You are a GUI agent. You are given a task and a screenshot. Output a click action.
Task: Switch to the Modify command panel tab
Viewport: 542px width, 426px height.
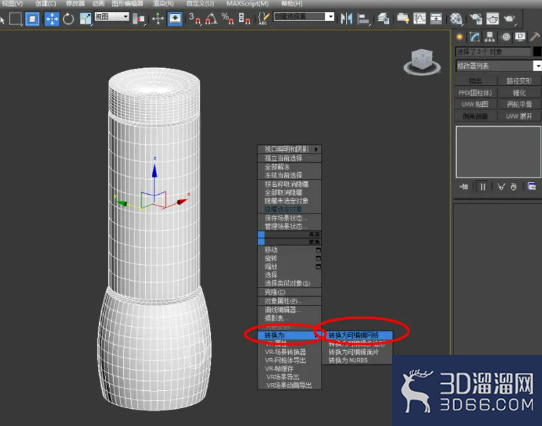[x=475, y=37]
